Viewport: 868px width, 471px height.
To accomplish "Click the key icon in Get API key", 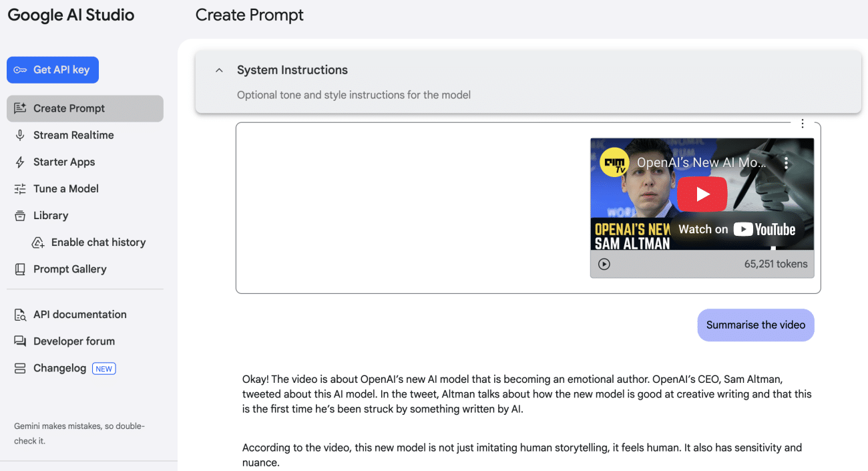I will pos(20,69).
